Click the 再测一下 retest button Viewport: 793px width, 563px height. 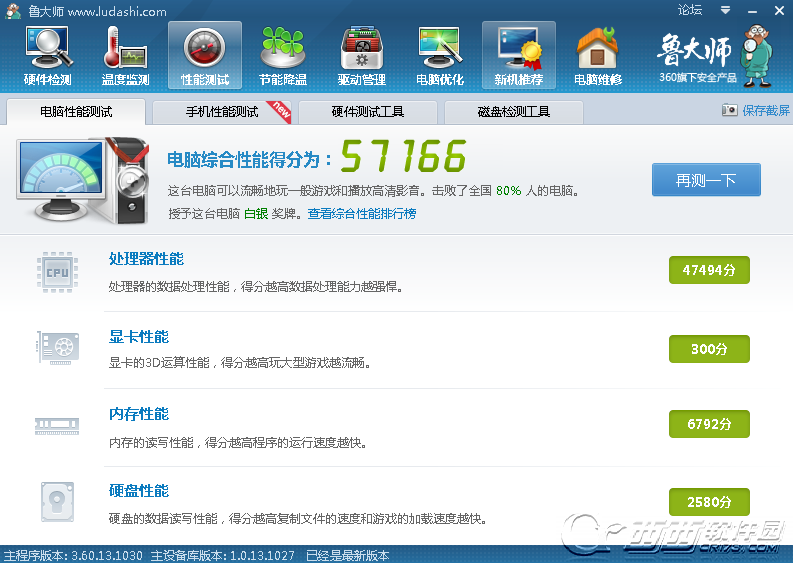pos(706,180)
